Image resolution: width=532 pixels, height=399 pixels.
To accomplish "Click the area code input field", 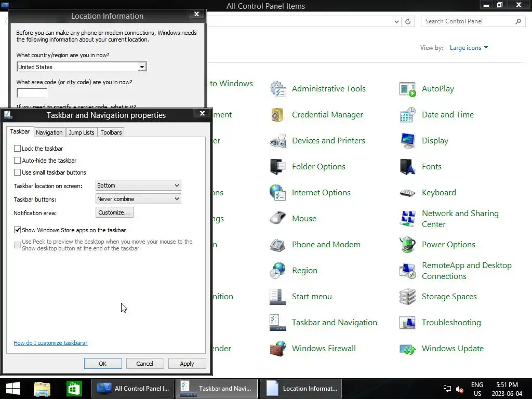I will (32, 92).
